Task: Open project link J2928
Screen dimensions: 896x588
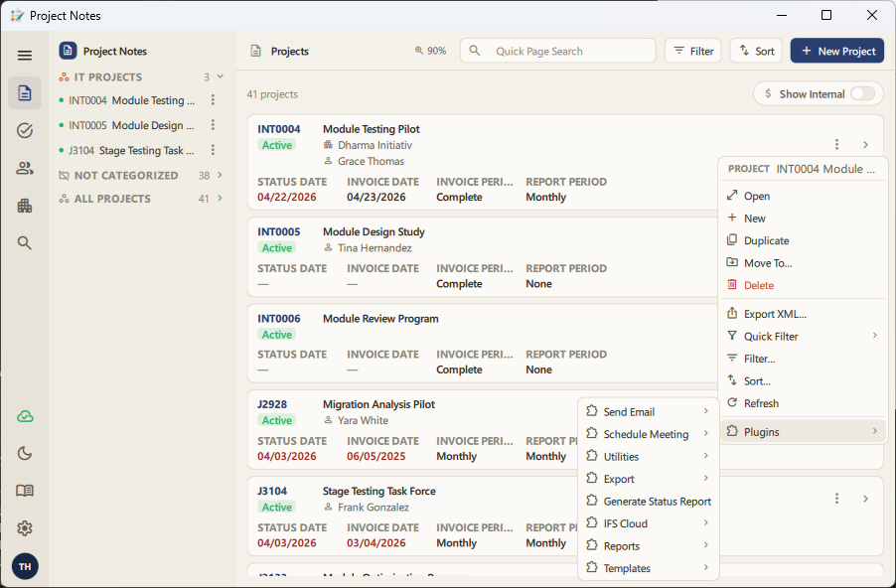Action: point(272,404)
